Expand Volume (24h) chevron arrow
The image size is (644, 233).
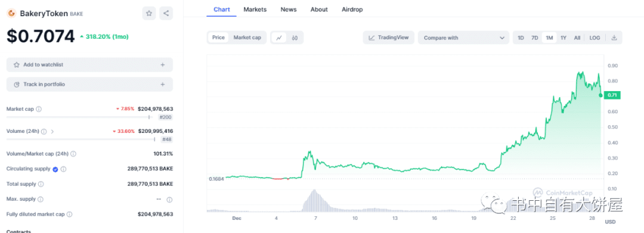coord(52,132)
